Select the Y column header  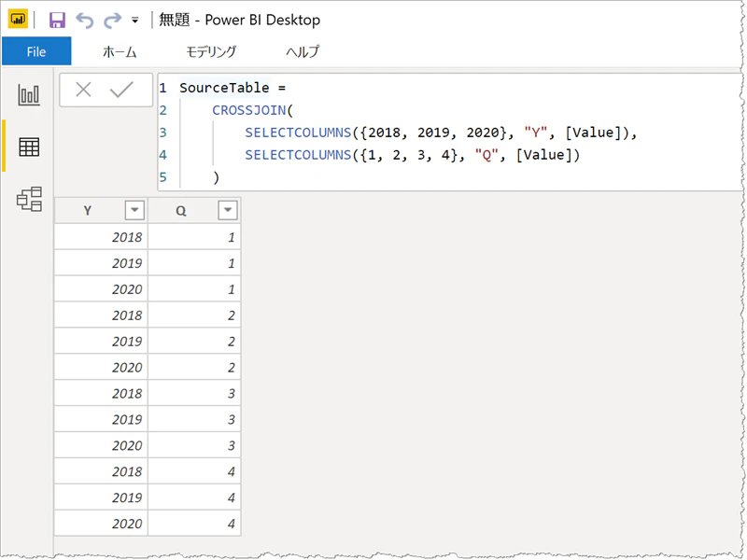[x=88, y=211]
